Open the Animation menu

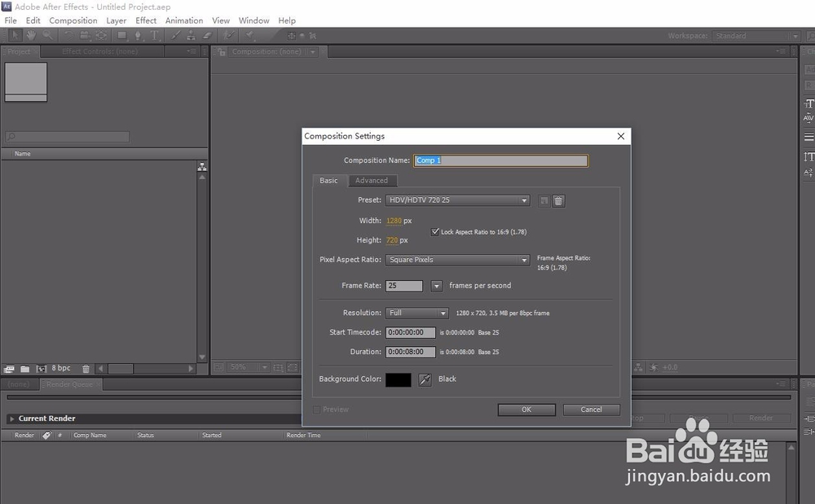(184, 20)
